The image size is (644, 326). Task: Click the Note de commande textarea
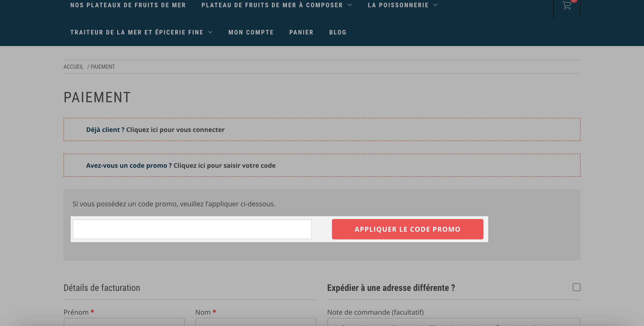click(x=454, y=322)
